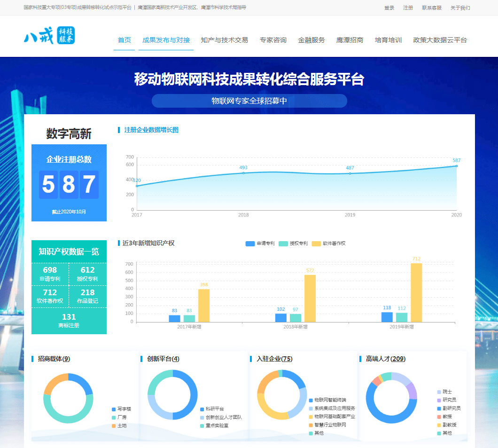Toggle the 授权专利 legend in bar chart
This screenshot has width=498, height=448.
(x=293, y=244)
